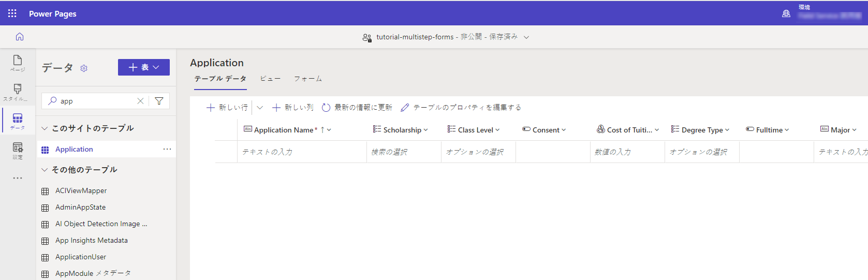Collapse the other tables section
This screenshot has height=280, width=868.
45,170
